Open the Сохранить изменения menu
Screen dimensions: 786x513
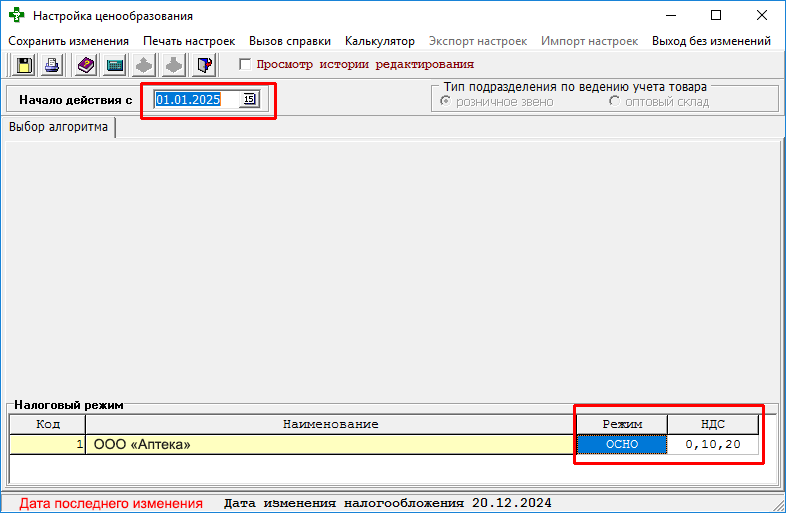[68, 41]
